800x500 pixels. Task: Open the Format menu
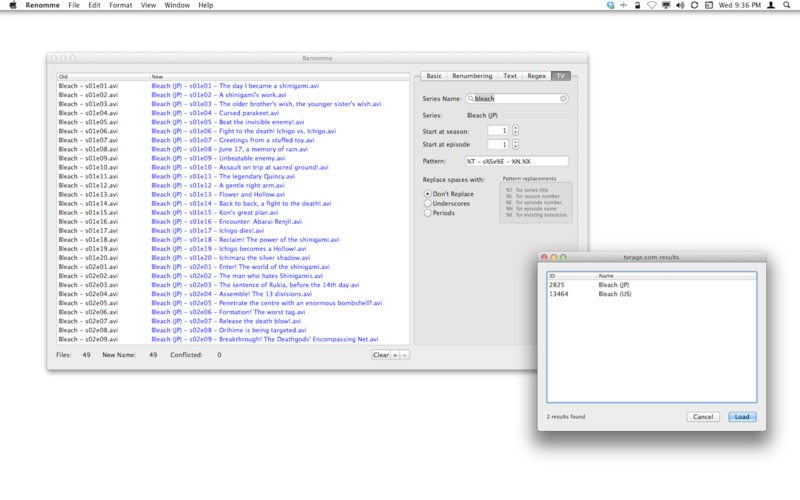[x=120, y=5]
